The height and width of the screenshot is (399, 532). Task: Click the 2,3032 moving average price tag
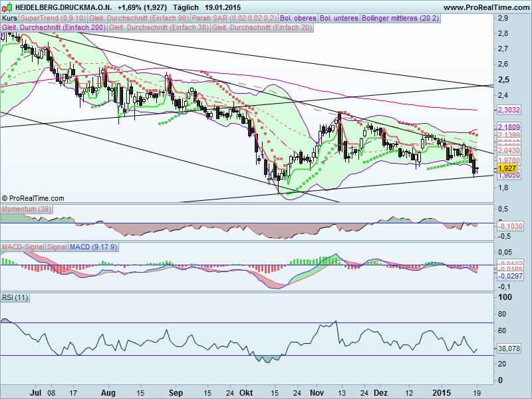click(x=509, y=110)
